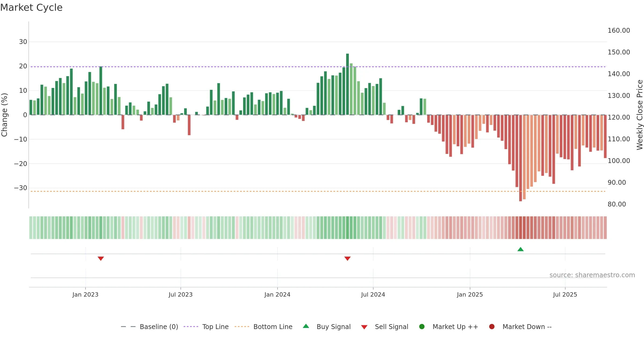
Task: Click the gray dashed Baseline legend swatch
Action: (128, 327)
